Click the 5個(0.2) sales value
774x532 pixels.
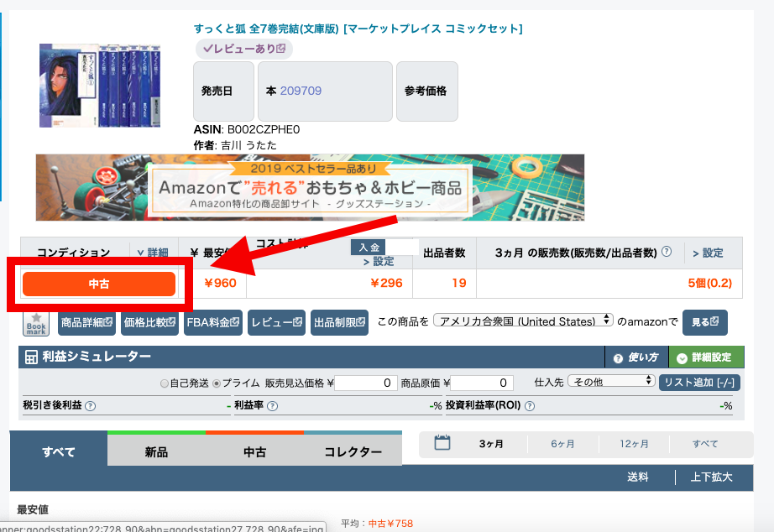[x=710, y=284]
